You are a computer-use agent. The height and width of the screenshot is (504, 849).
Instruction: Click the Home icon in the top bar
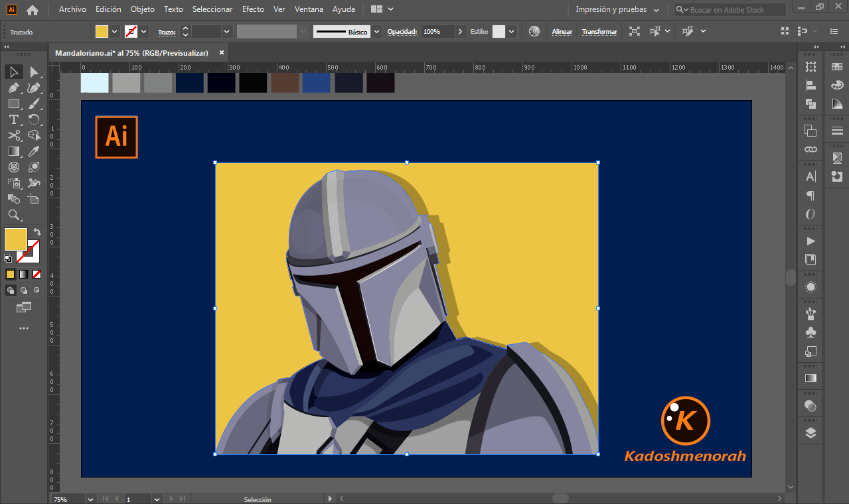click(33, 10)
